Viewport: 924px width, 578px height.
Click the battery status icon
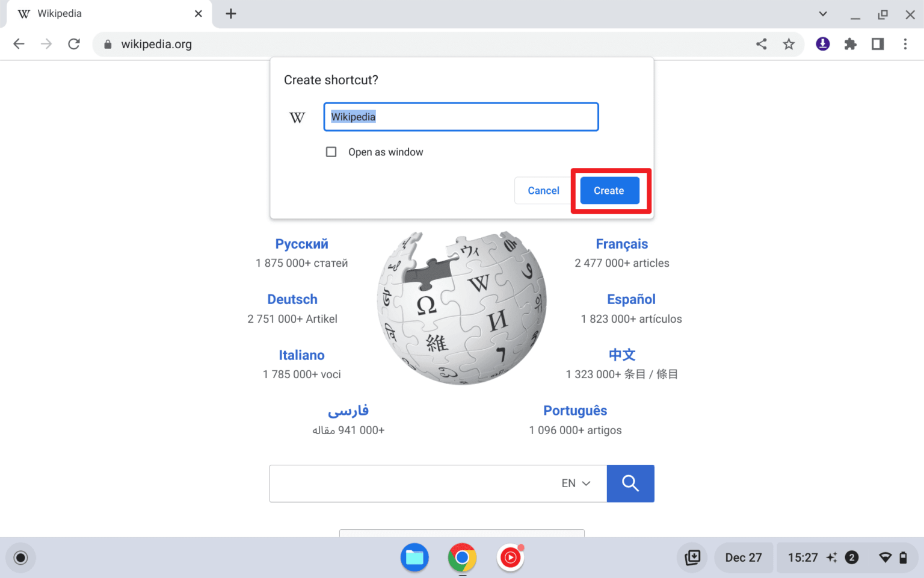click(x=903, y=558)
